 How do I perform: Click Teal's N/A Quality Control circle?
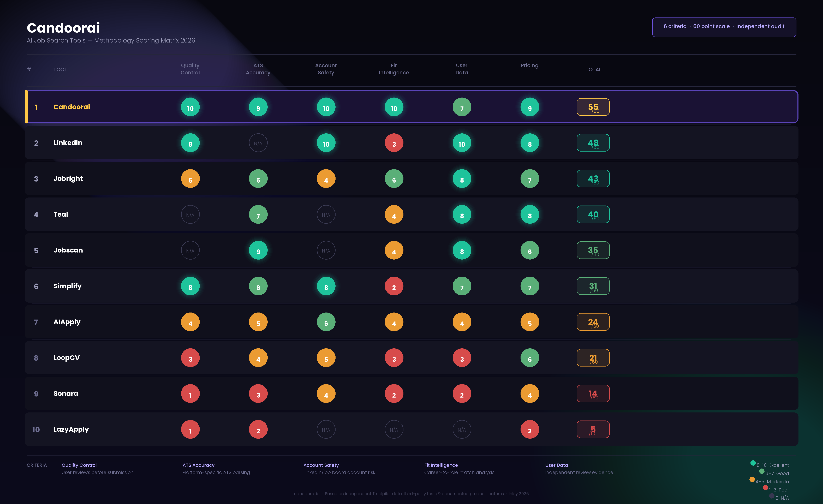[190, 214]
